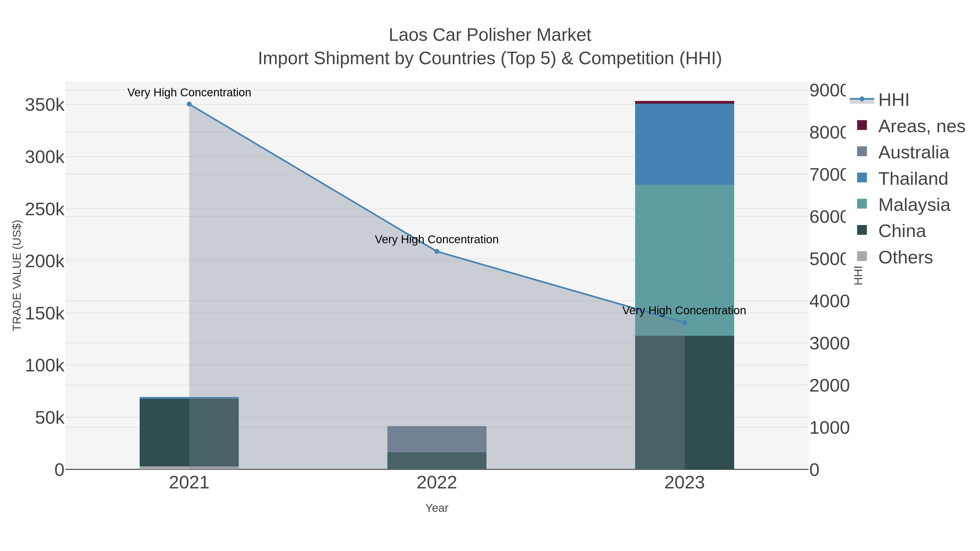This screenshot has width=980, height=551.
Task: Toggle the Malaysia legend entry
Action: [x=903, y=205]
